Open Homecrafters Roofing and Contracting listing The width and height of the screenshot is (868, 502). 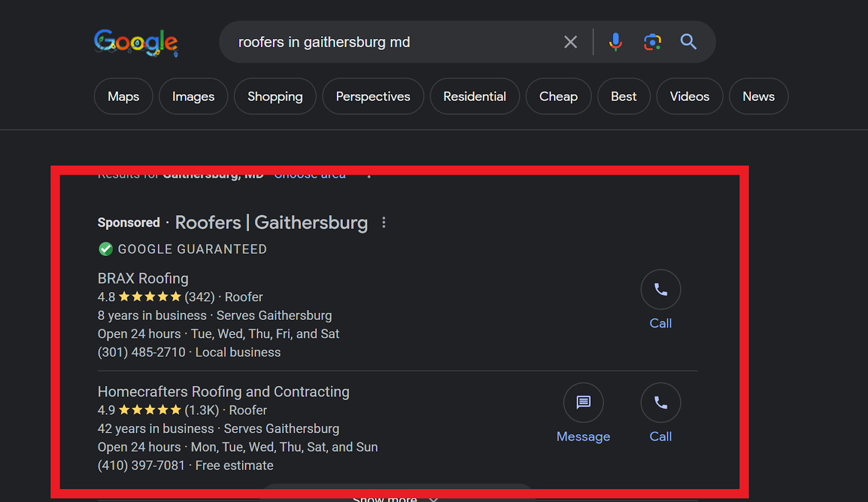pyautogui.click(x=224, y=392)
